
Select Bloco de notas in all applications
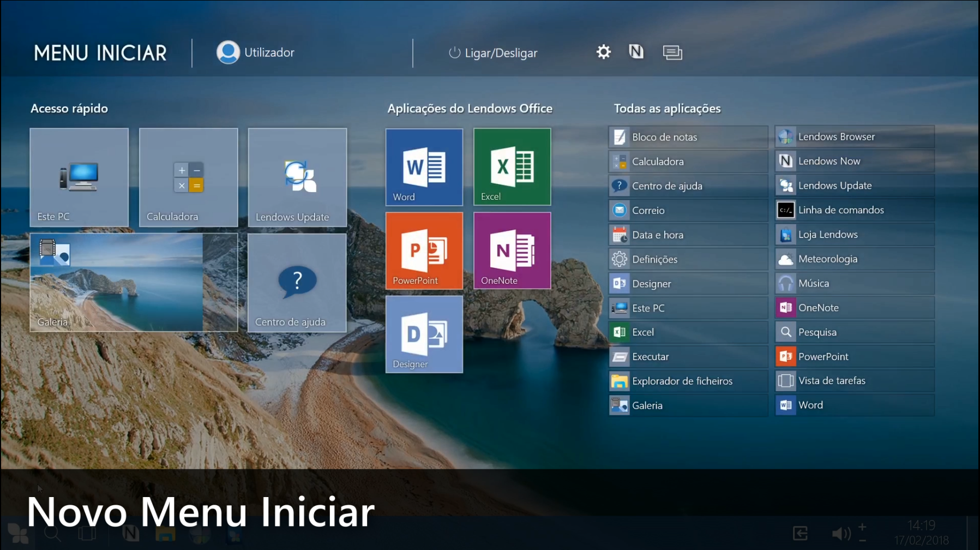688,137
